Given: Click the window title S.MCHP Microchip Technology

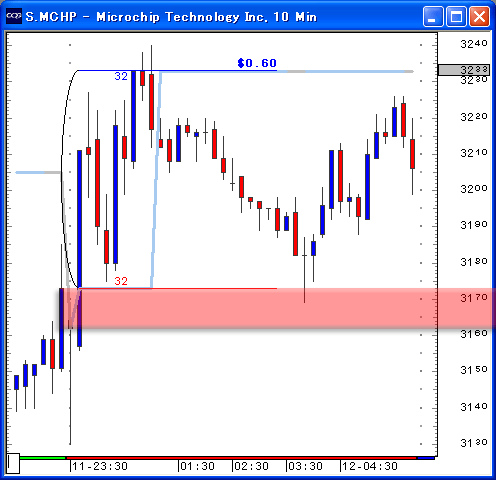Looking at the screenshot, I should point(171,17).
